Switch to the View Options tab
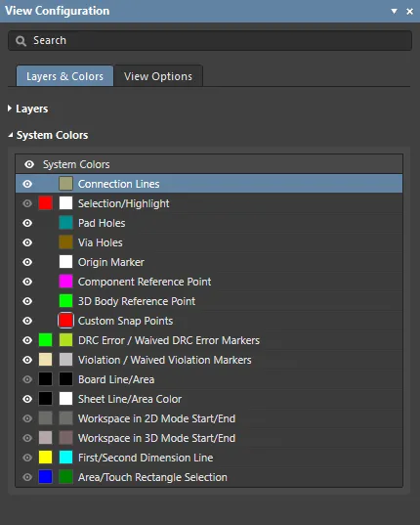 [x=158, y=76]
